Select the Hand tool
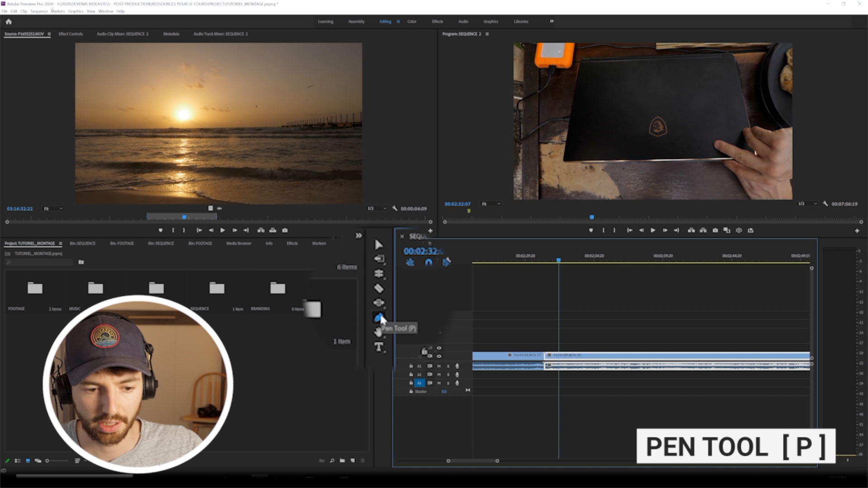868x488 pixels. click(x=378, y=333)
